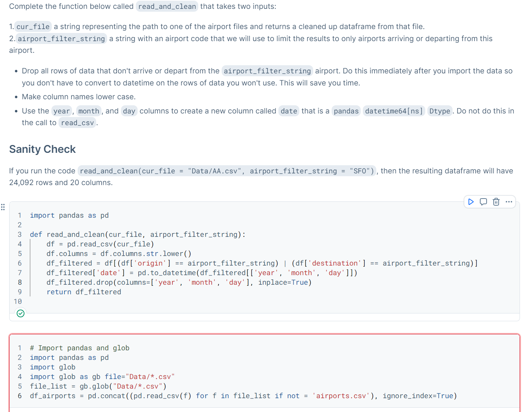Open the ellipsis overflow dropdown
The image size is (532, 412).
pos(509,202)
